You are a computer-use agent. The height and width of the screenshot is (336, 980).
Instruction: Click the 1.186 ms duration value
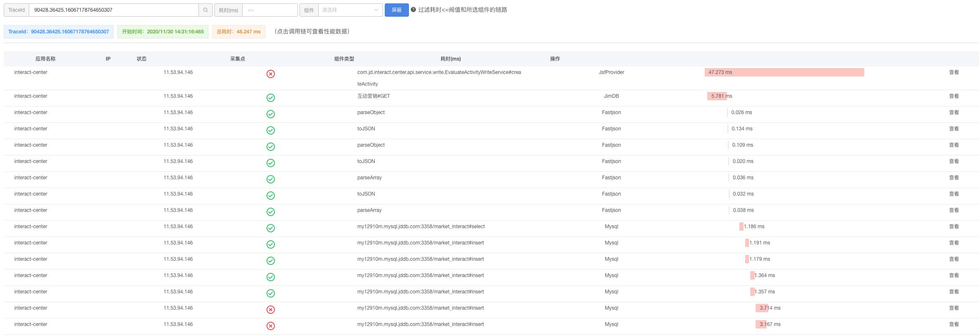[754, 227]
